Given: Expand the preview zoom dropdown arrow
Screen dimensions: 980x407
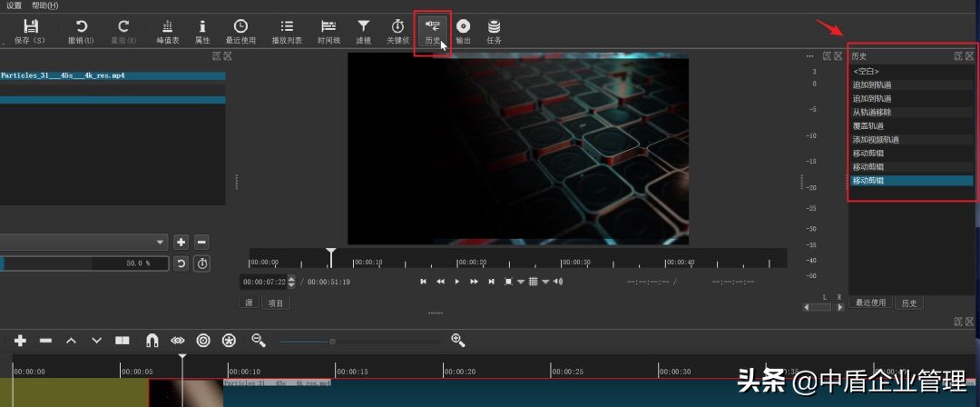Looking at the screenshot, I should [x=521, y=282].
